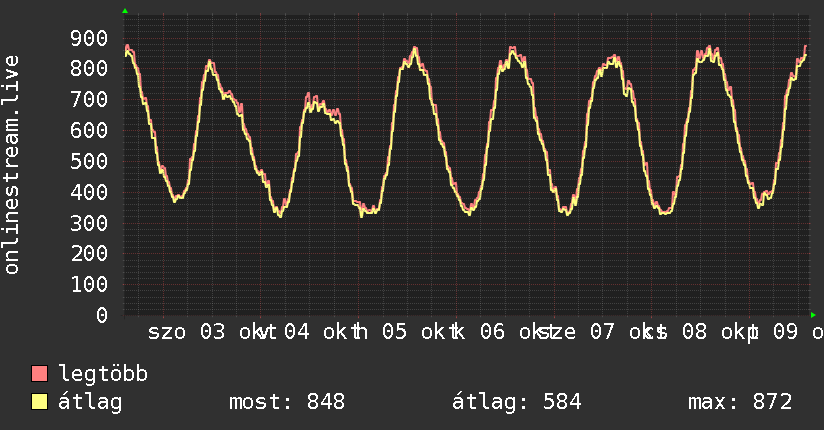Image resolution: width=824 pixels, height=430 pixels.
Task: Click the pink legtöbb legend swatch
Action: [39, 374]
